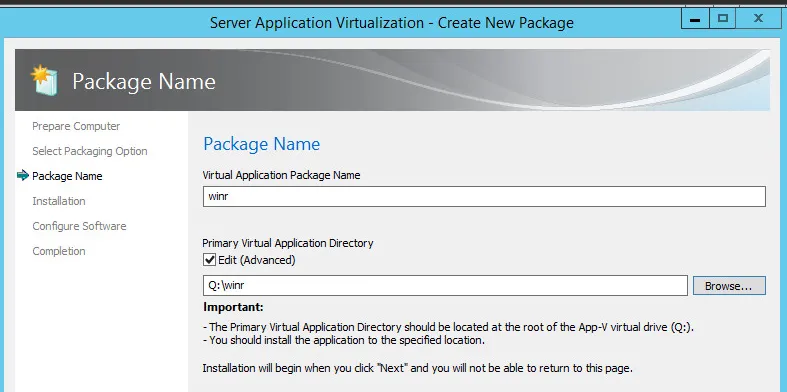787x392 pixels.
Task: Click the Browse... button
Action: click(x=729, y=286)
